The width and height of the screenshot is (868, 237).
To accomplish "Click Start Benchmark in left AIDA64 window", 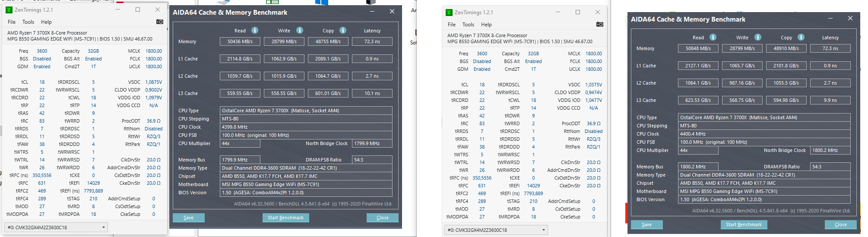I will (285, 218).
